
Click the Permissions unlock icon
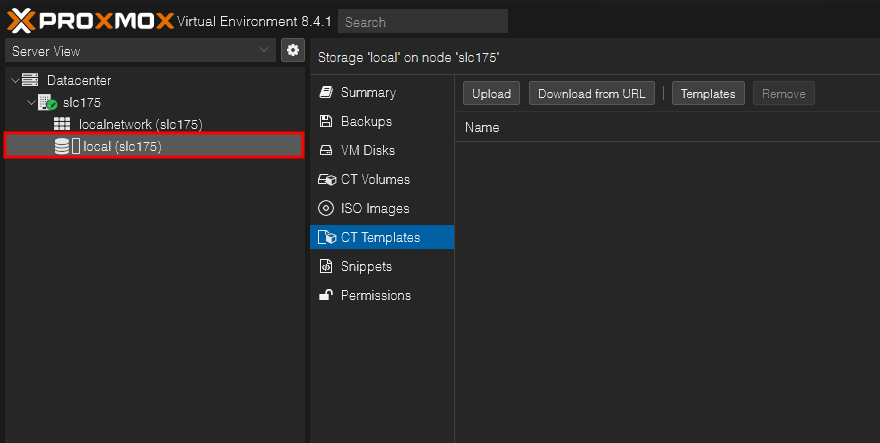[x=326, y=295]
